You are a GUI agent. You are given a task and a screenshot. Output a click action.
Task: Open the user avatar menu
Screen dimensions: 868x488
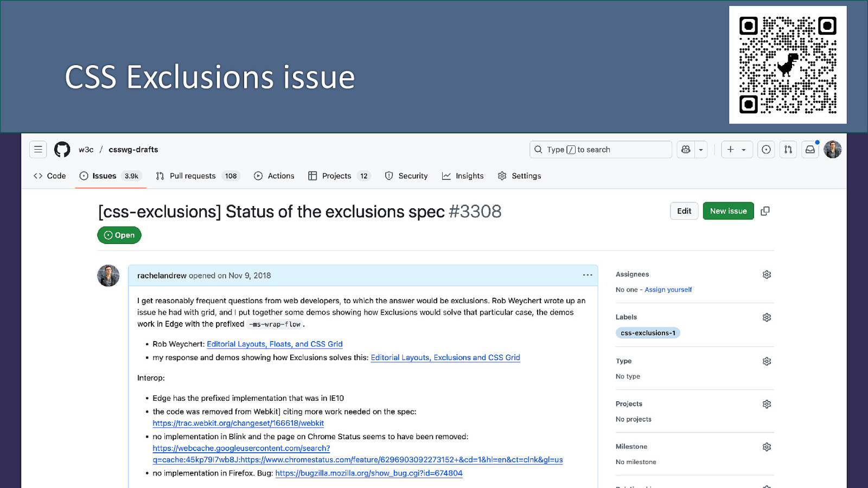point(833,150)
